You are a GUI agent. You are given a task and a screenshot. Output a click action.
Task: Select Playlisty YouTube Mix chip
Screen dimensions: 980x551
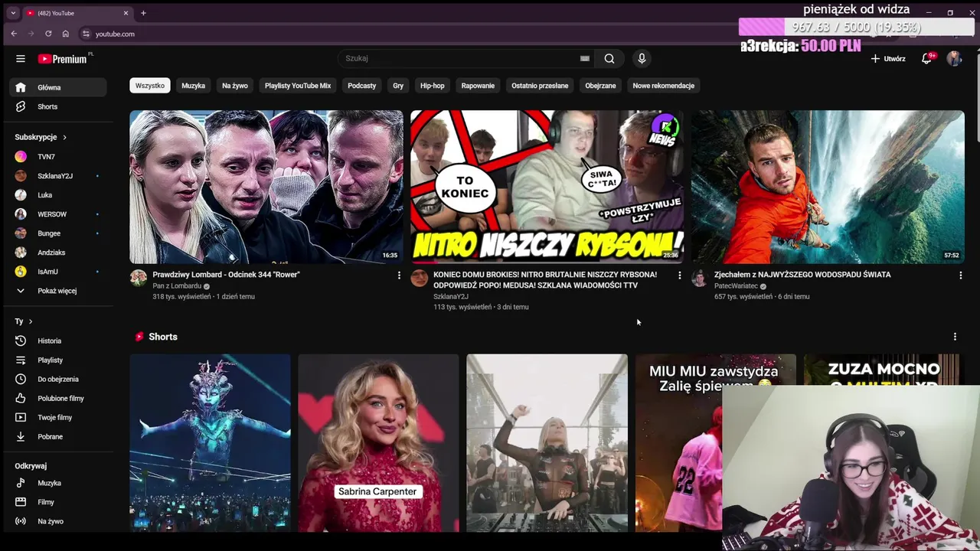[298, 86]
